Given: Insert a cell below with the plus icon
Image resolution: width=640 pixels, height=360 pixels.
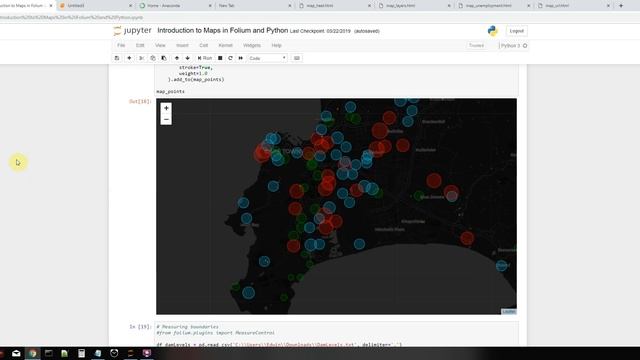Looking at the screenshot, I should 129,58.
